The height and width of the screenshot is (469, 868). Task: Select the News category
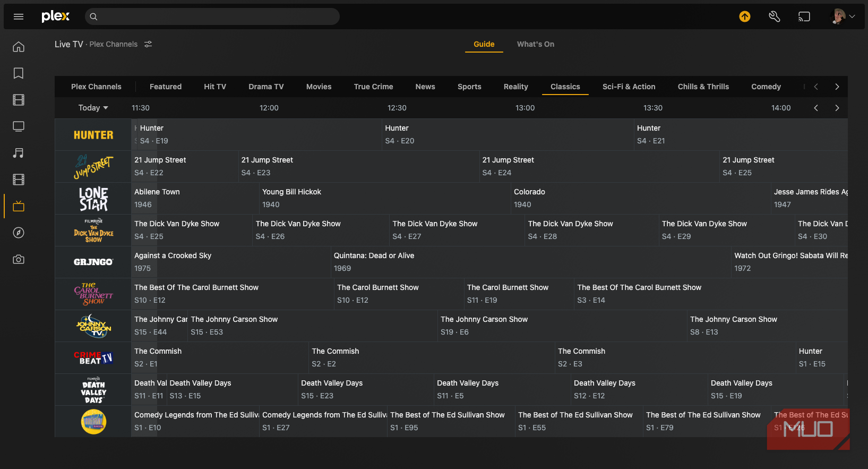(x=425, y=87)
